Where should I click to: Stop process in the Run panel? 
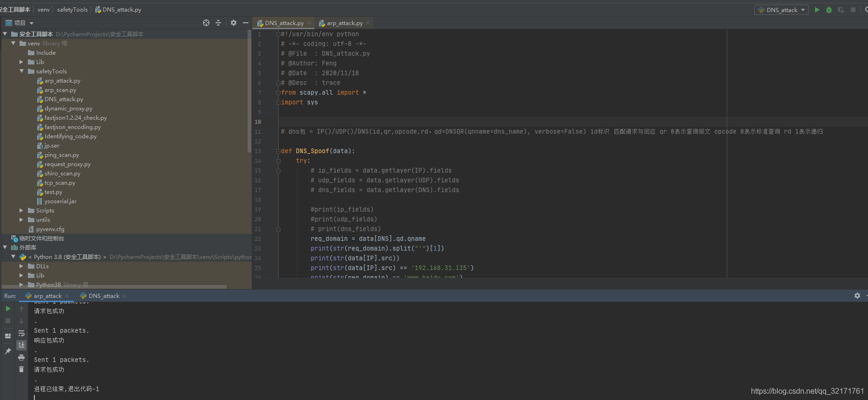(x=8, y=321)
